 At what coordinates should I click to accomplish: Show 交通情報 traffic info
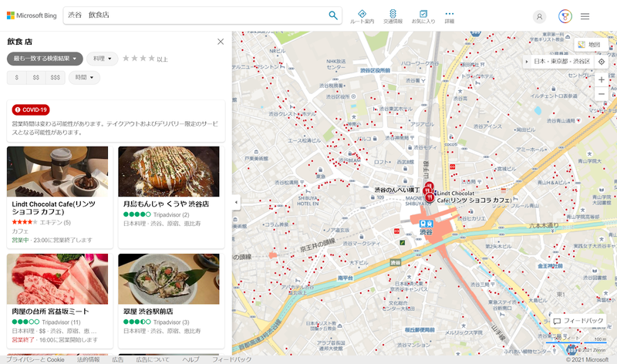[x=393, y=17]
